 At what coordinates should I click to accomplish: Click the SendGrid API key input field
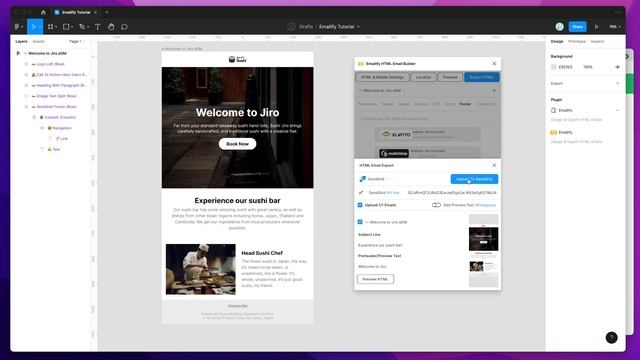click(452, 193)
